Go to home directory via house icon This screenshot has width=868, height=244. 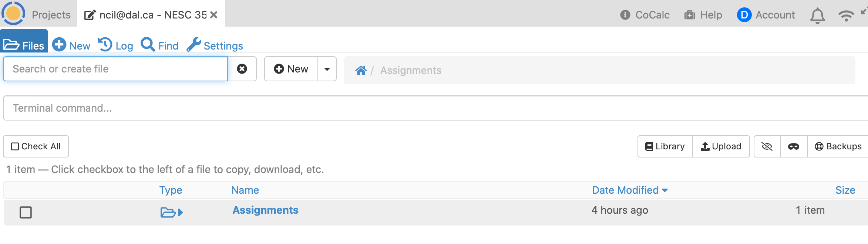click(x=361, y=70)
